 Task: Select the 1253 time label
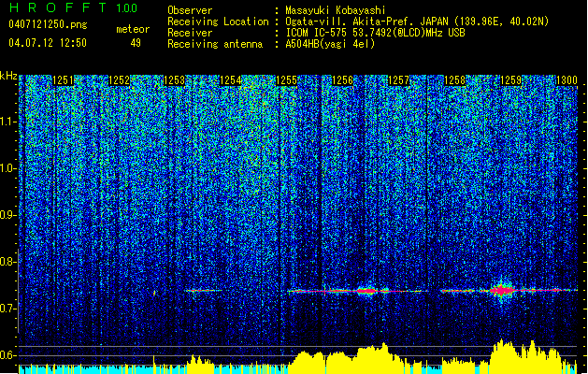[175, 80]
